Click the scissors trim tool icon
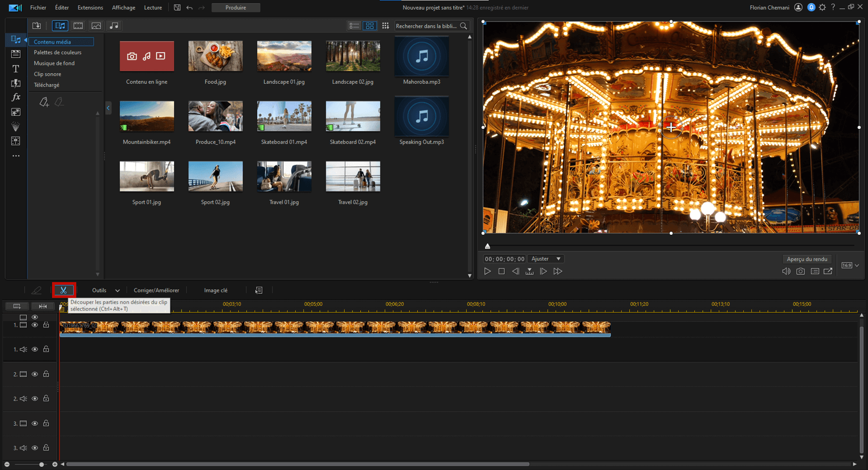Image resolution: width=868 pixels, height=470 pixels. 64,290
